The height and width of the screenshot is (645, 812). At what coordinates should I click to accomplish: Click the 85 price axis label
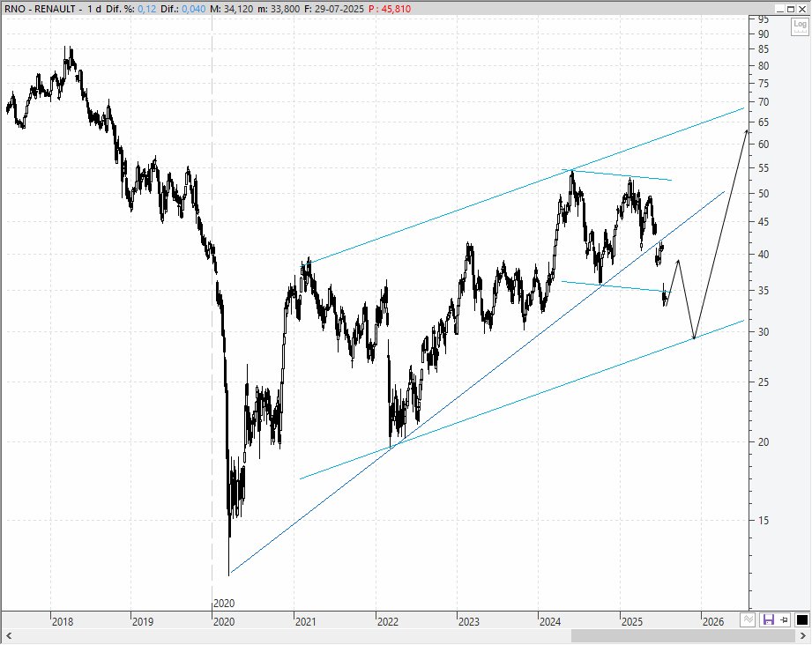(764, 49)
